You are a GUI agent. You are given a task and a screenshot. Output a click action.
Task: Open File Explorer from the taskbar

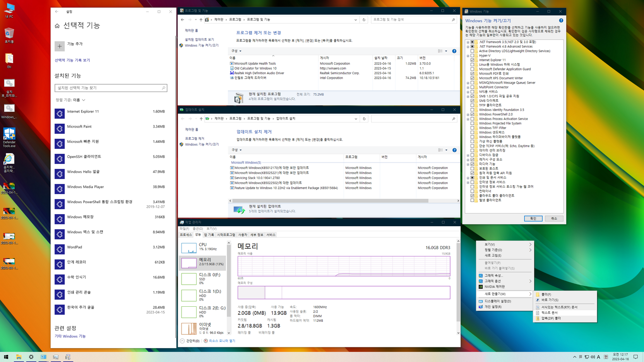tap(19, 357)
